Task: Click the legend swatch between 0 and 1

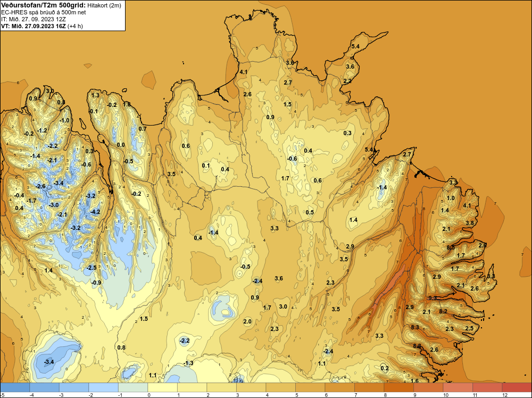Action: click(162, 387)
